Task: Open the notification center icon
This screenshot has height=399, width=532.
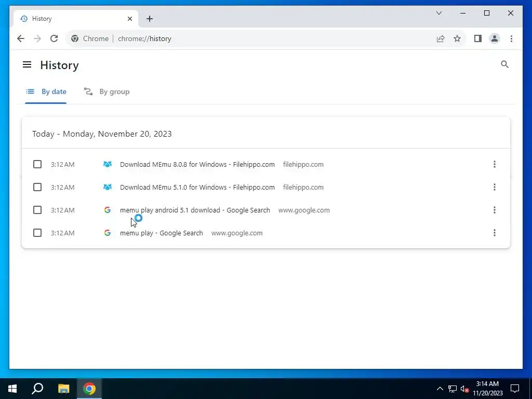Action: coord(515,389)
